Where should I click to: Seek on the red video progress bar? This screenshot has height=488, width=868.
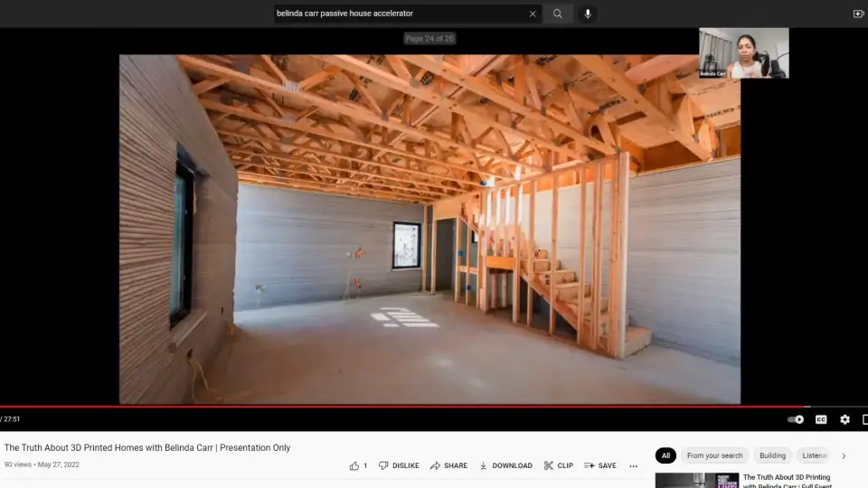[x=407, y=407]
